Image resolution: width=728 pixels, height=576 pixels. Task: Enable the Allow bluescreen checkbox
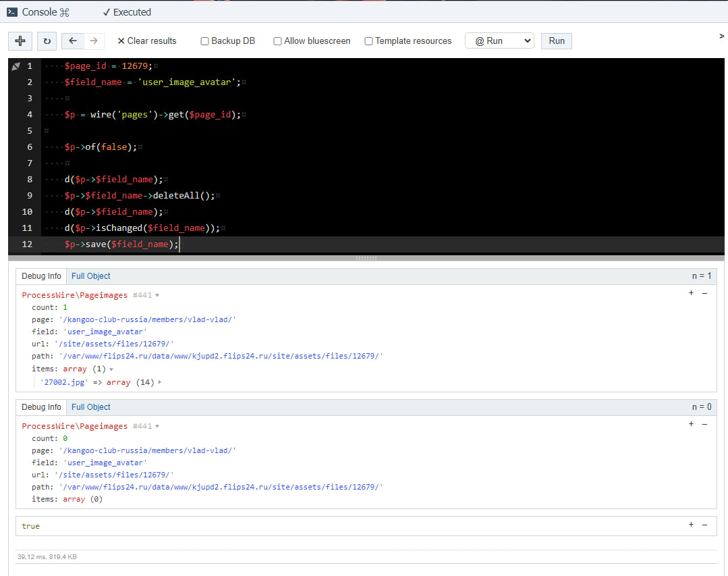point(277,41)
